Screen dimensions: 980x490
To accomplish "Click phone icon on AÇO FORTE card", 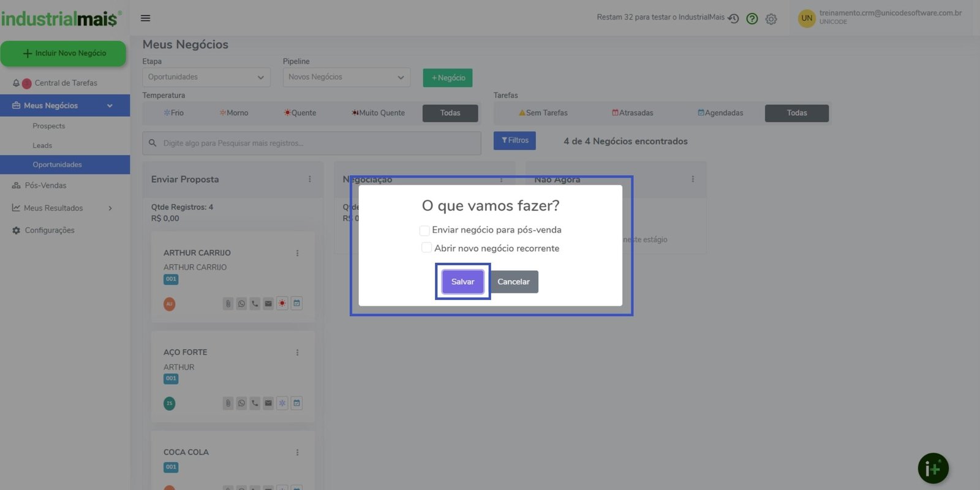I will 255,403.
